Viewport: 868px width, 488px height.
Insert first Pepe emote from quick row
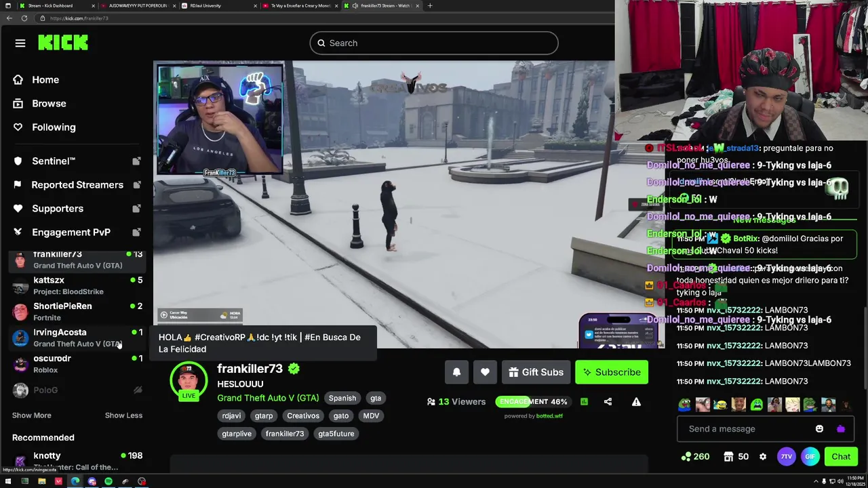click(x=685, y=405)
